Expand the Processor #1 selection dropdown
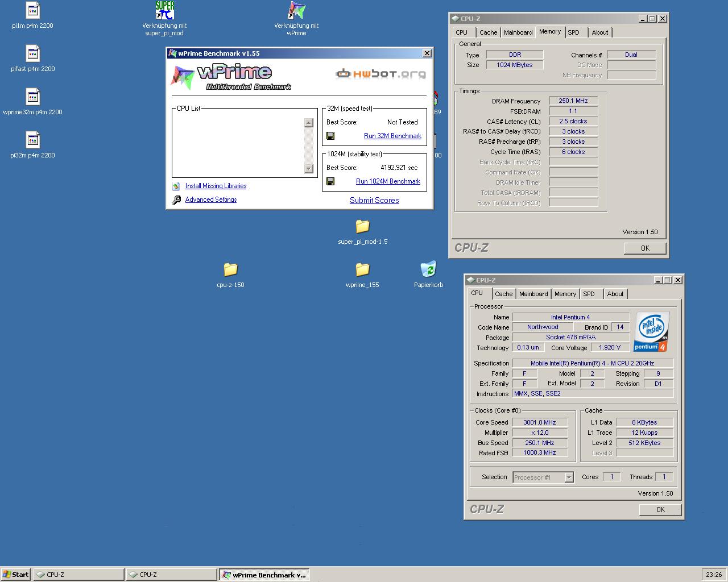This screenshot has height=582, width=728. [x=569, y=477]
